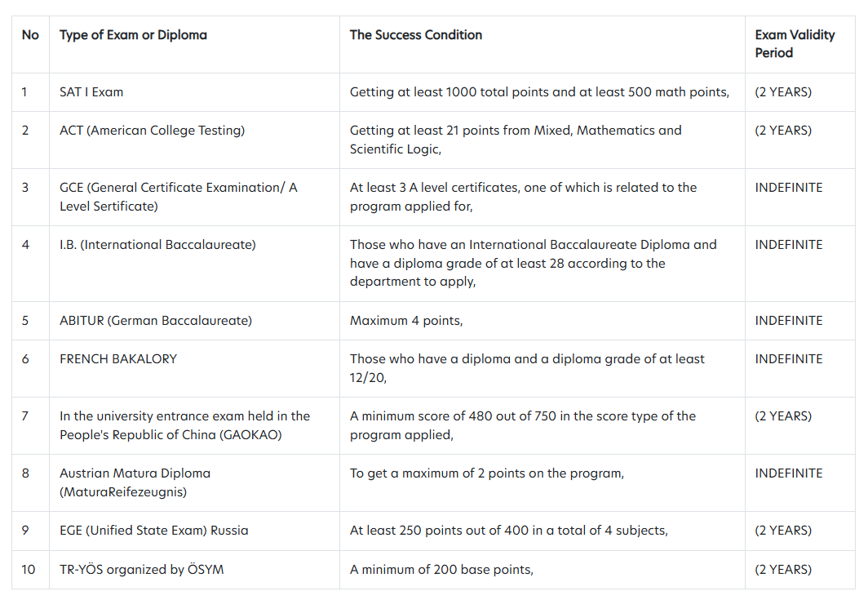This screenshot has height=600, width=868.
Task: Select the '250 points out of 400' condition
Action: pos(509,530)
